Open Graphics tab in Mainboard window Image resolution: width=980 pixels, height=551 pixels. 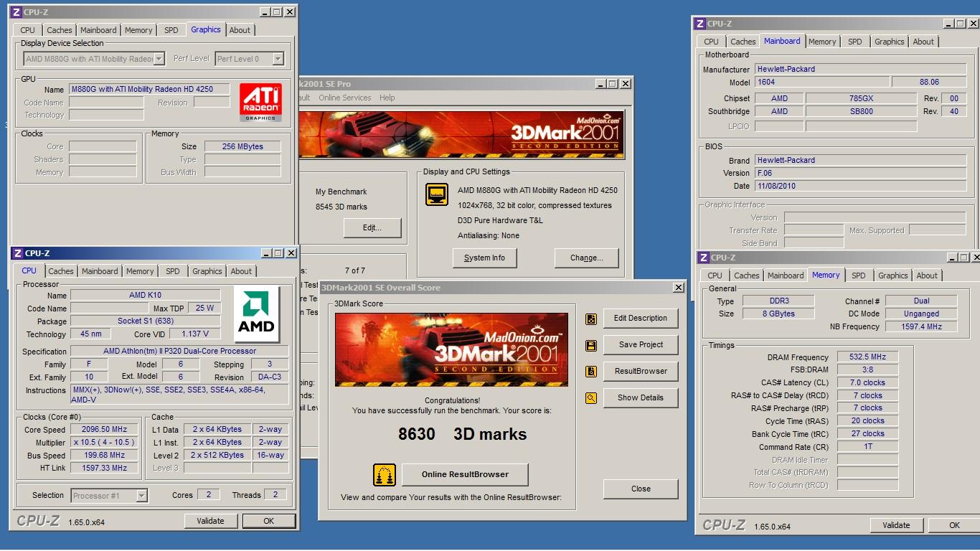click(890, 42)
